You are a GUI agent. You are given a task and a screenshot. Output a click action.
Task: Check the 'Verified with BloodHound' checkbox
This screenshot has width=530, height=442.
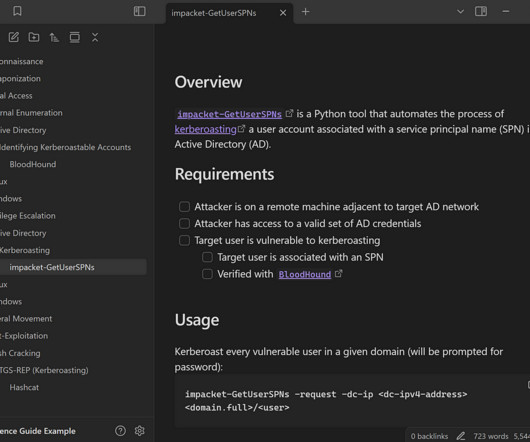pos(207,274)
